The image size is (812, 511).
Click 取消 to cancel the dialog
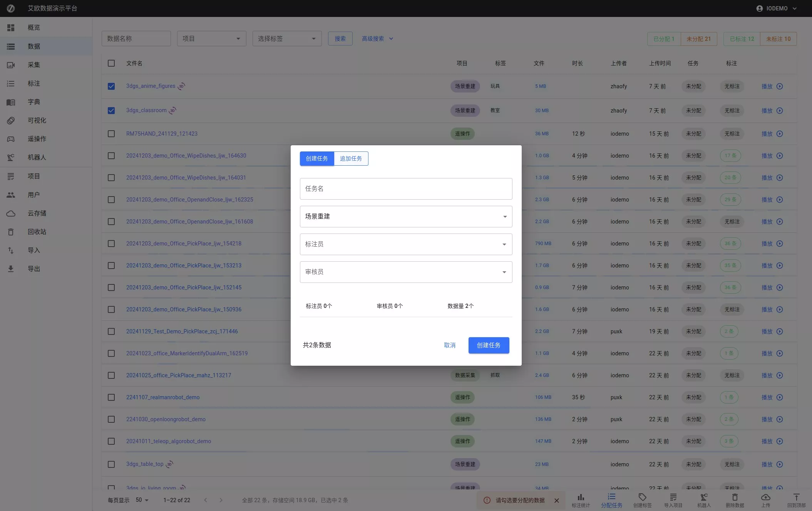click(450, 345)
